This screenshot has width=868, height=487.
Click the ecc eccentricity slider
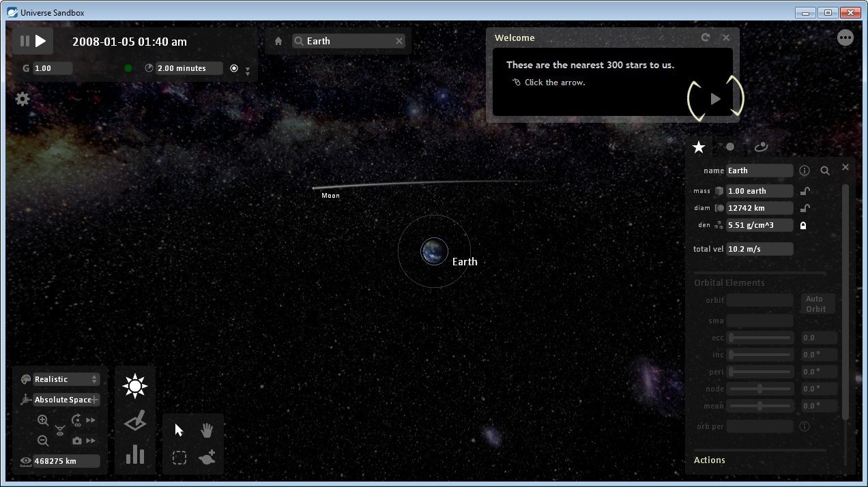click(759, 338)
